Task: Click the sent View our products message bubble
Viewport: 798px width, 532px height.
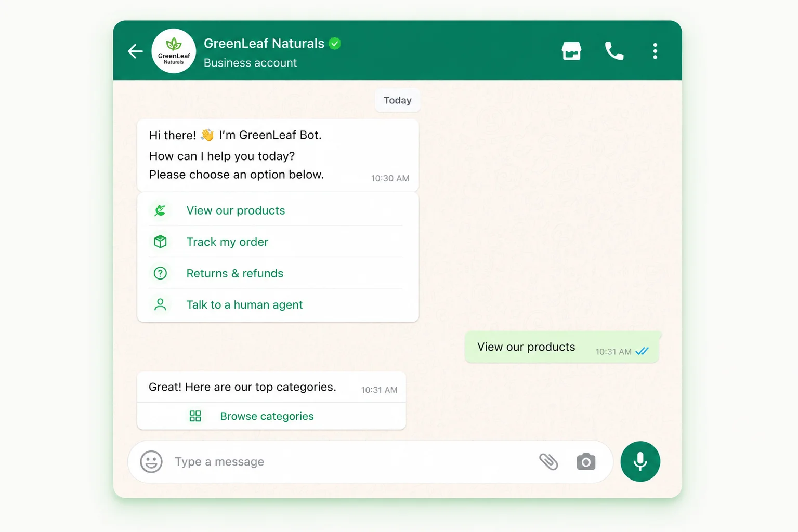Action: point(562,347)
